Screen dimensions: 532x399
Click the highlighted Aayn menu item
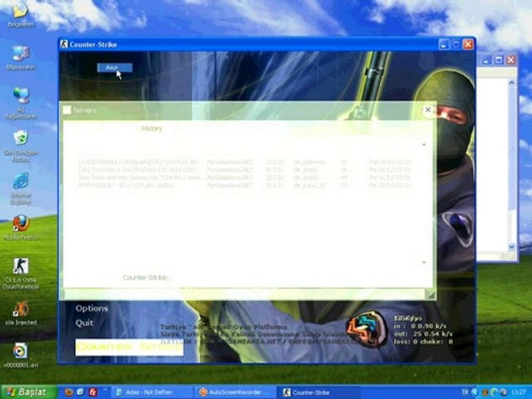click(115, 68)
